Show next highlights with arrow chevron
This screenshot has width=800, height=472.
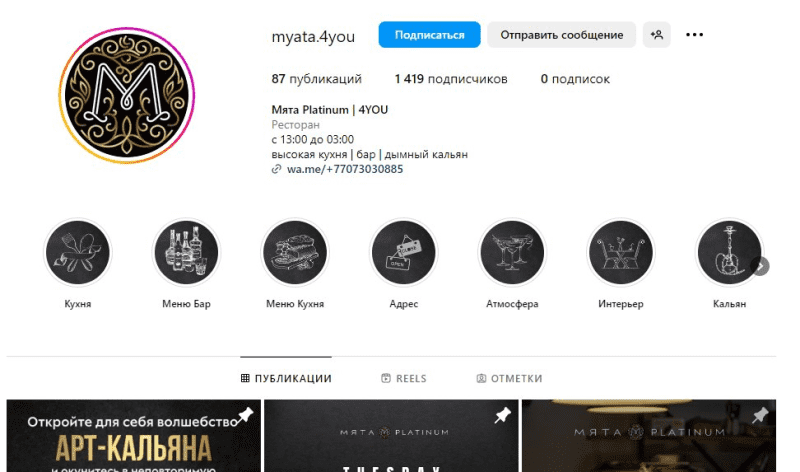[x=760, y=266]
